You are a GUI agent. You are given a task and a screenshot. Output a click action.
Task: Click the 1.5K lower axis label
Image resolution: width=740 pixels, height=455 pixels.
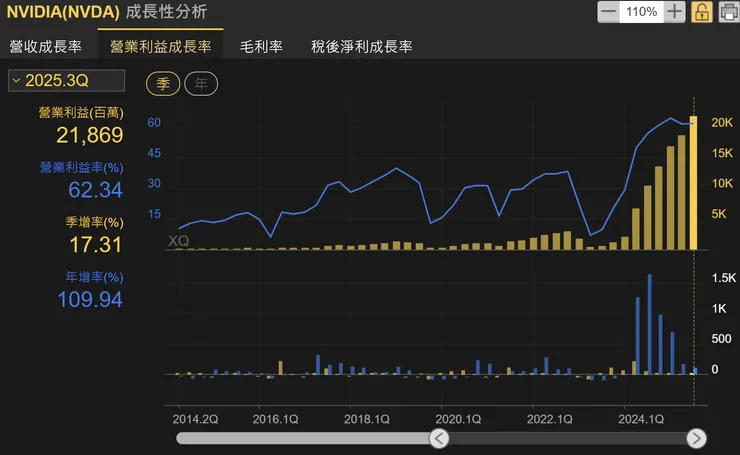click(x=723, y=278)
